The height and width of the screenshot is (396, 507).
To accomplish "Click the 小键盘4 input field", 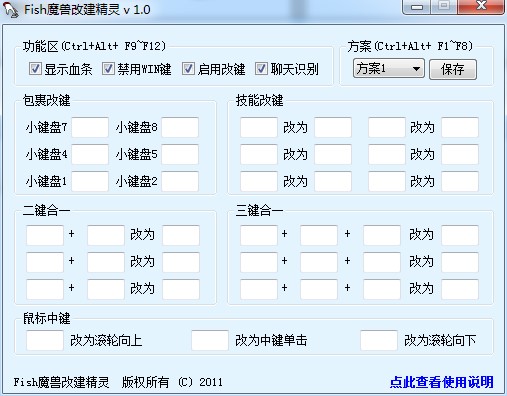I will tap(90, 154).
